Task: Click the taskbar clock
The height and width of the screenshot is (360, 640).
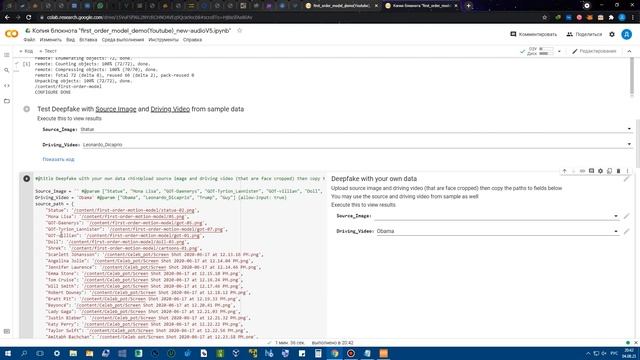Action: 629,353
